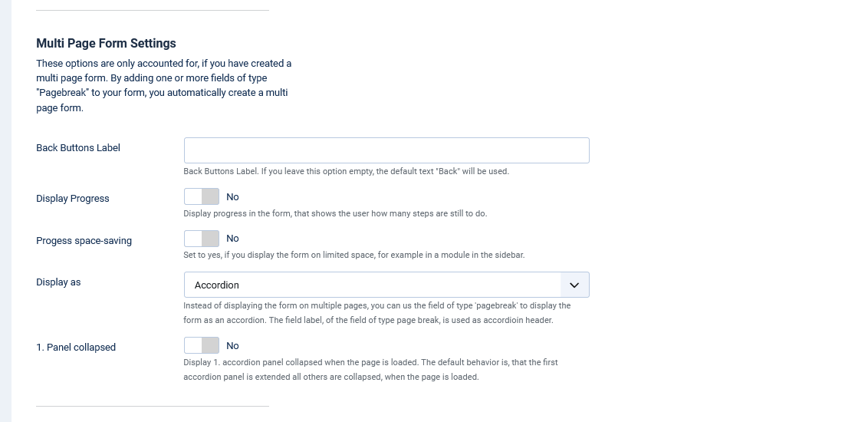
Task: Click the help text about accordion header
Action: pos(377,313)
